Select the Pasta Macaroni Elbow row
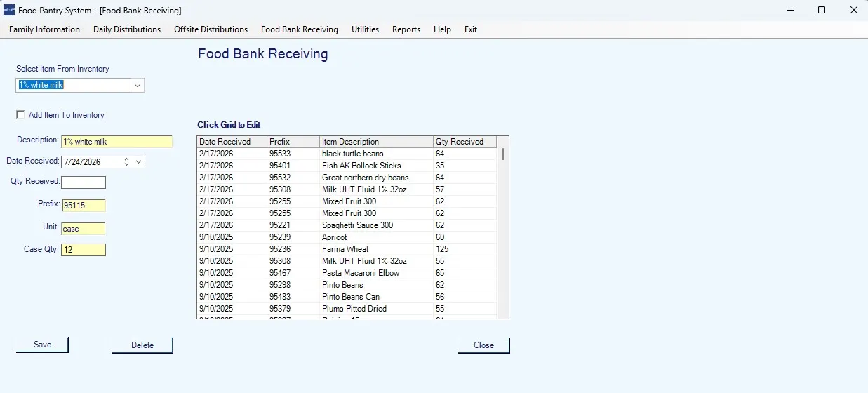This screenshot has width=868, height=393. click(347, 273)
